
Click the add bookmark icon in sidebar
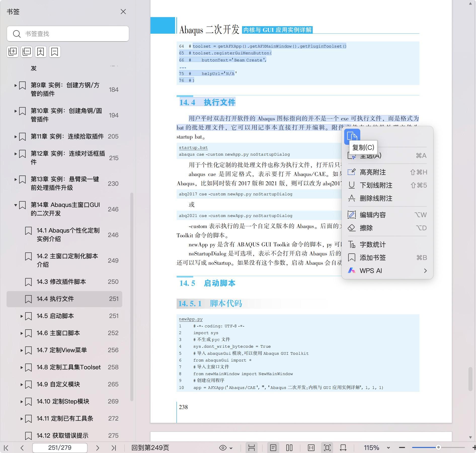tap(41, 52)
